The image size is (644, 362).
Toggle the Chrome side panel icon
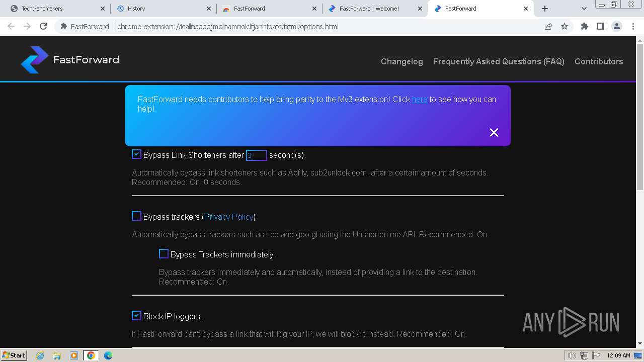(601, 26)
